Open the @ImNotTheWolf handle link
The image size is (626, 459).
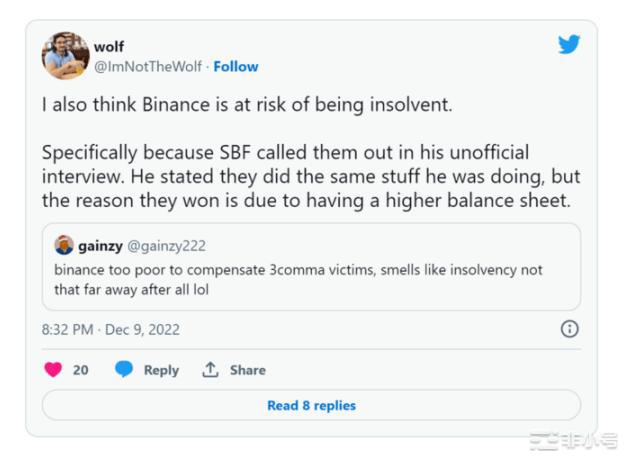pos(148,66)
